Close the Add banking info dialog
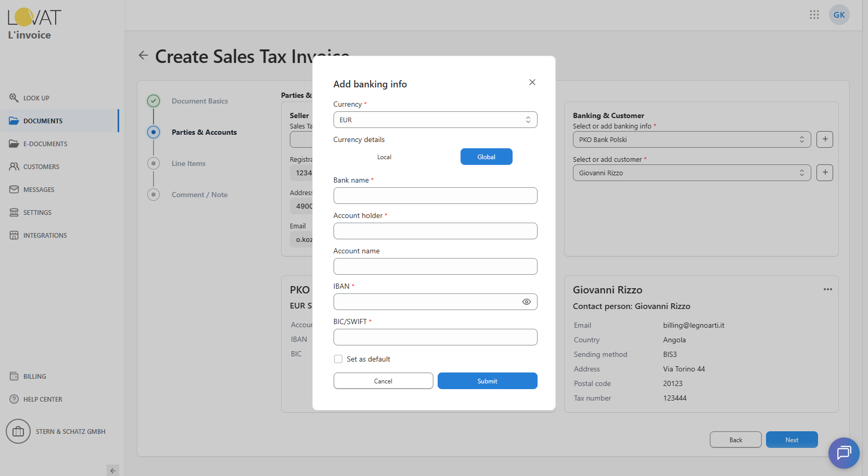The width and height of the screenshot is (868, 476). tap(532, 82)
